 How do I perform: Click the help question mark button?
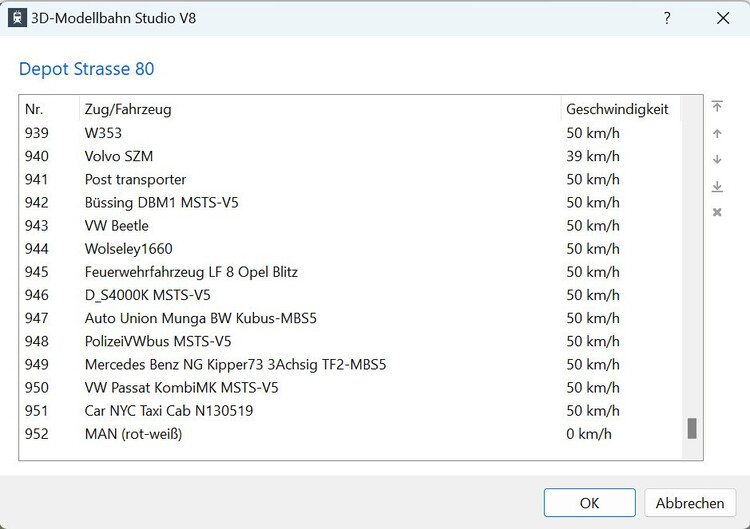point(667,18)
